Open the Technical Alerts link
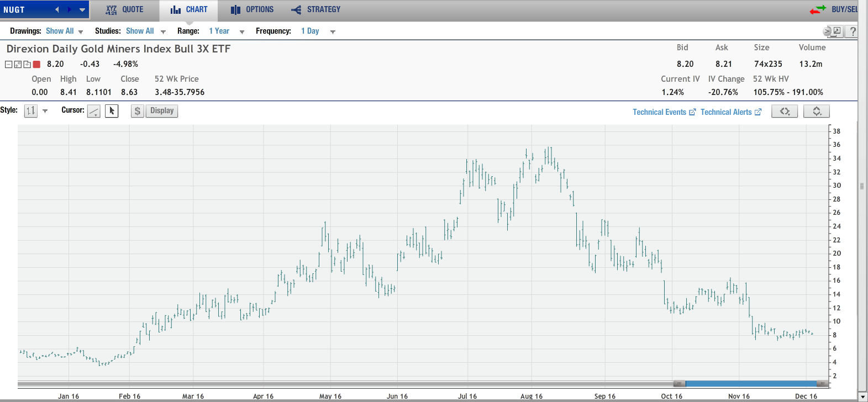 tap(731, 112)
